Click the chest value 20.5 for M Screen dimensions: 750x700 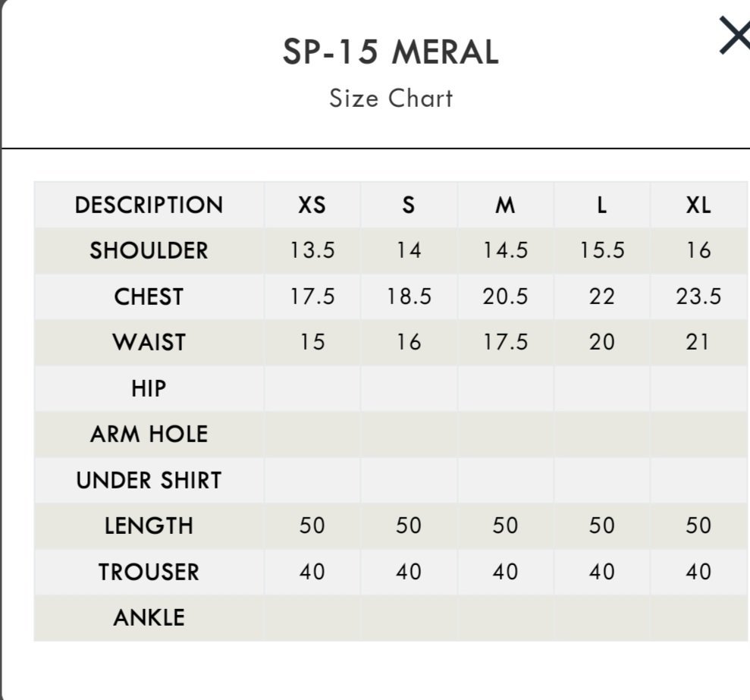[x=505, y=297]
